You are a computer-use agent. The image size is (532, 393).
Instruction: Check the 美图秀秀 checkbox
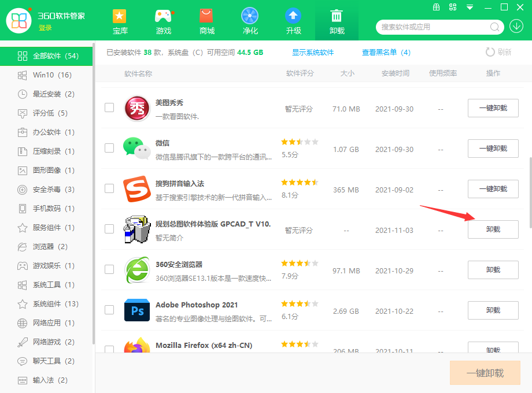point(109,107)
